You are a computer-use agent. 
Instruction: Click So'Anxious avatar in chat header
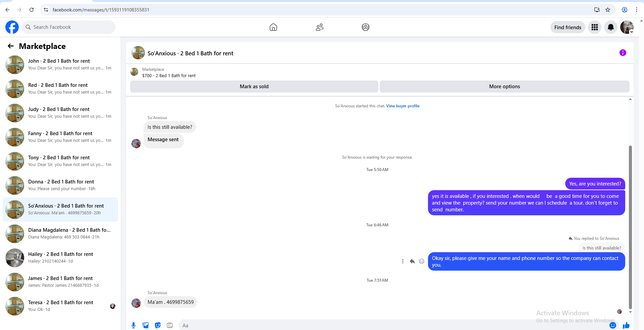(138, 53)
